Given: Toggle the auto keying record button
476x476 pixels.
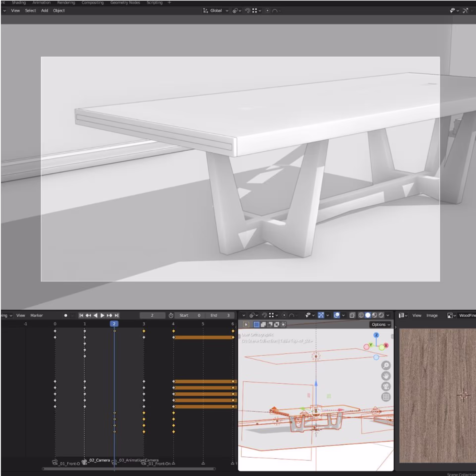Looking at the screenshot, I should click(66, 315).
